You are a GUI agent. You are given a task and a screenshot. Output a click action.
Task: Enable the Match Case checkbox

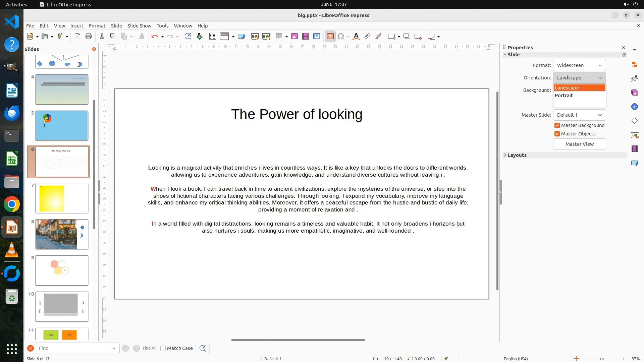pyautogui.click(x=163, y=348)
